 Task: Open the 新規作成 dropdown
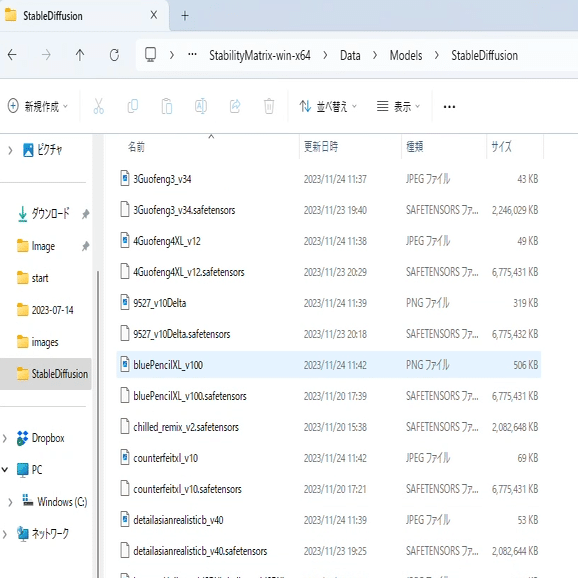coord(38,106)
